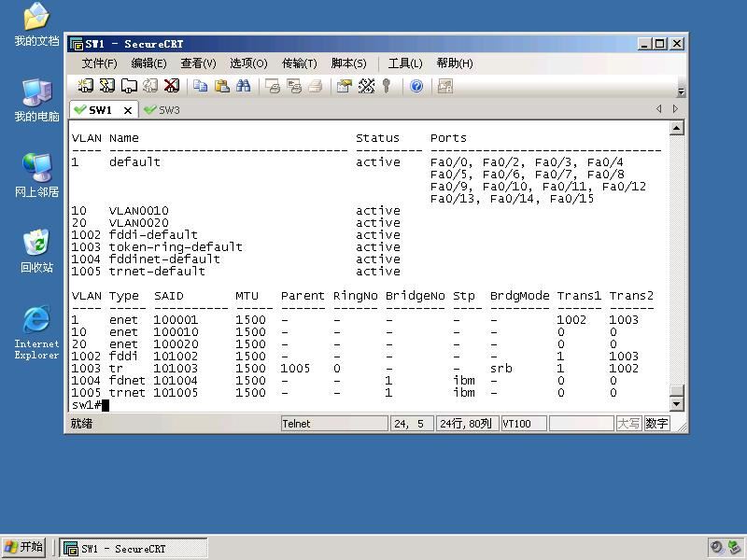Click the 大写 Caps Lock indicator
This screenshot has width=747, height=560.
628,424
